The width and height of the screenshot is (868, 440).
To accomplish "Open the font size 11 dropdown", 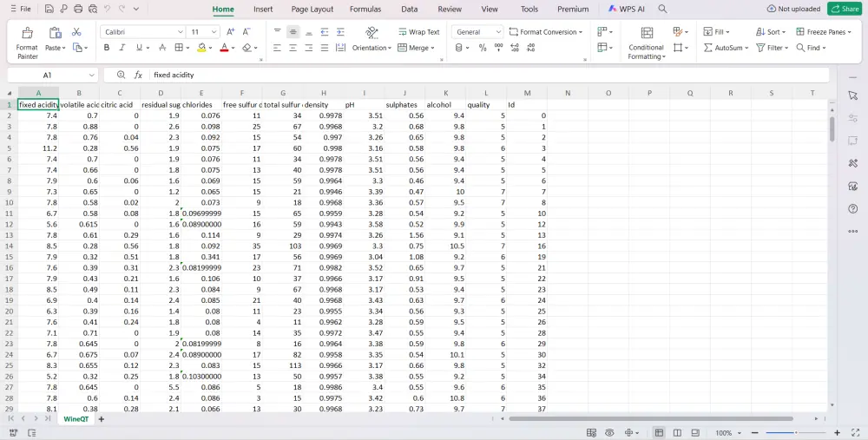I will coord(214,32).
